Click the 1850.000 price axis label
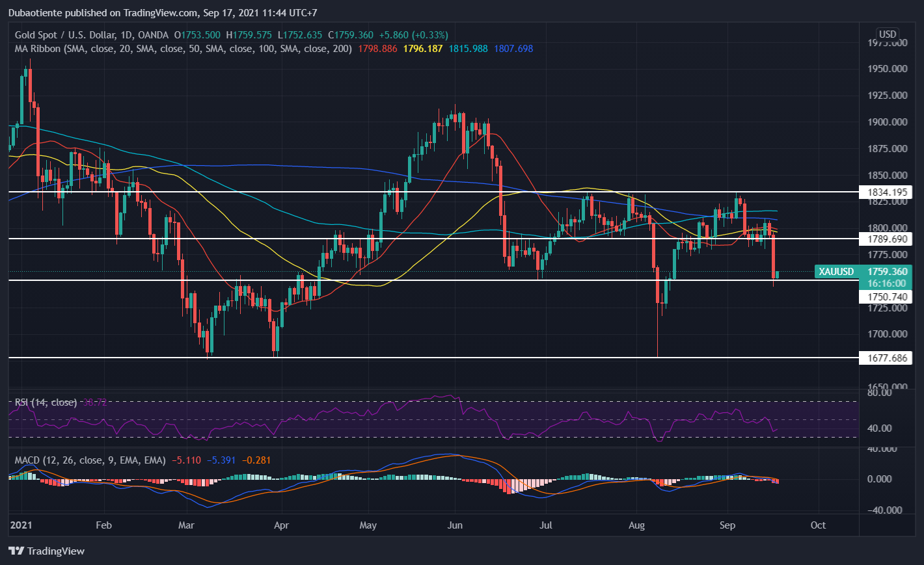 (888, 176)
